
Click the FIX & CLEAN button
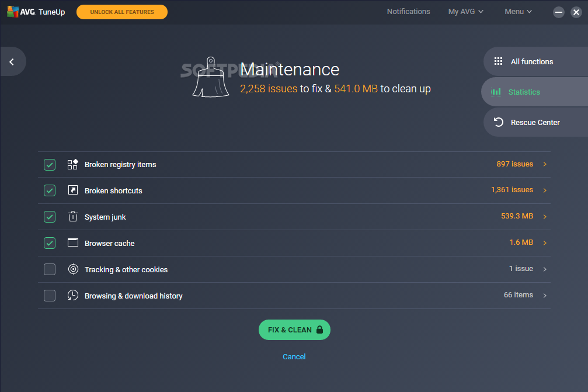click(294, 329)
